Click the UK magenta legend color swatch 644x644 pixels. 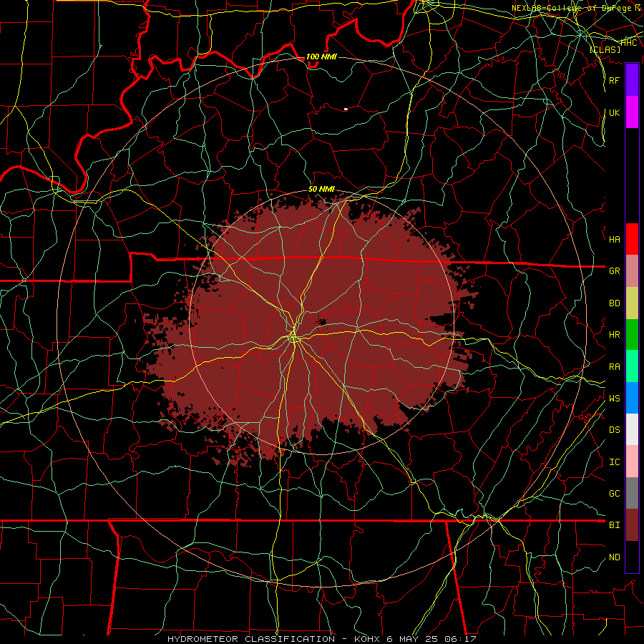(x=632, y=112)
